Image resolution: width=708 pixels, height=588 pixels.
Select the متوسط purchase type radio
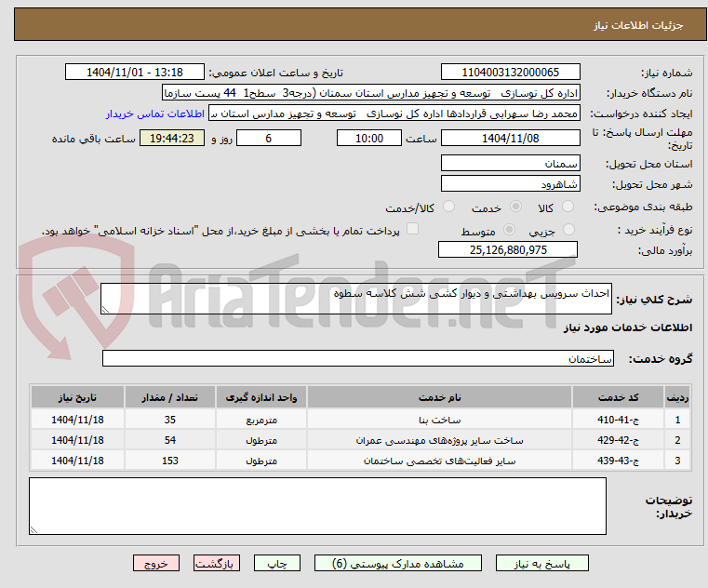pyautogui.click(x=509, y=230)
